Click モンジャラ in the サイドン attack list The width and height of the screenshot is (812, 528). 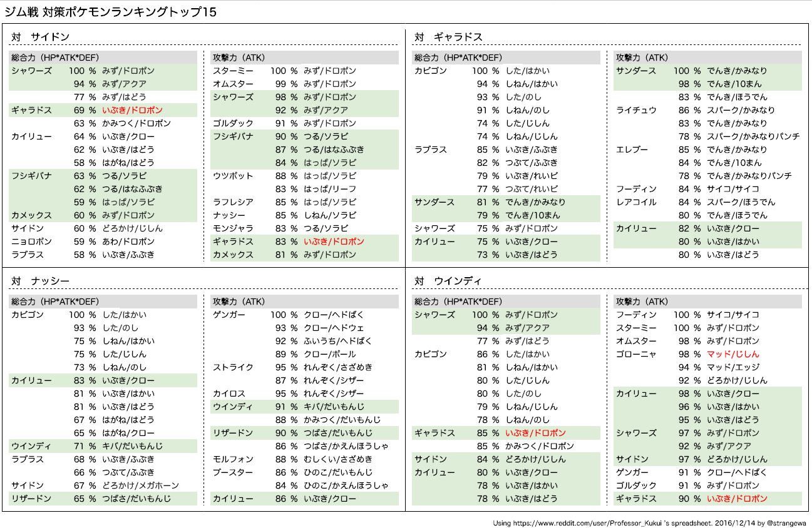point(233,228)
